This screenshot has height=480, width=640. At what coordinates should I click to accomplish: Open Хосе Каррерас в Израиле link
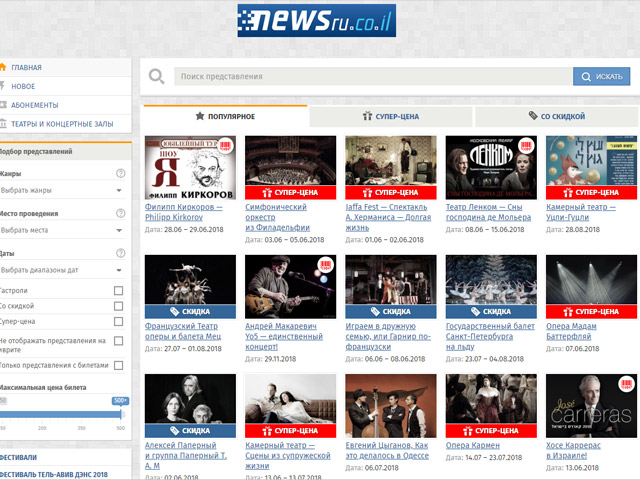(x=573, y=450)
